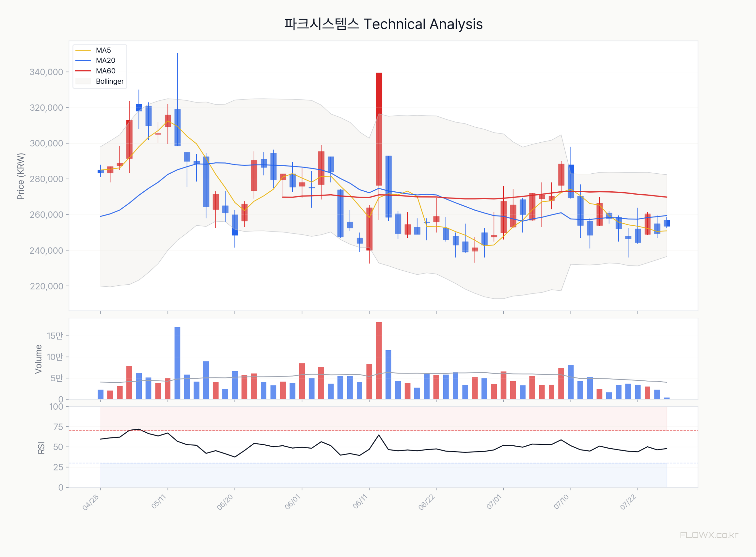Image resolution: width=756 pixels, height=557 pixels.
Task: Click the leftmost candlestick in the price chart
Action: (100, 172)
